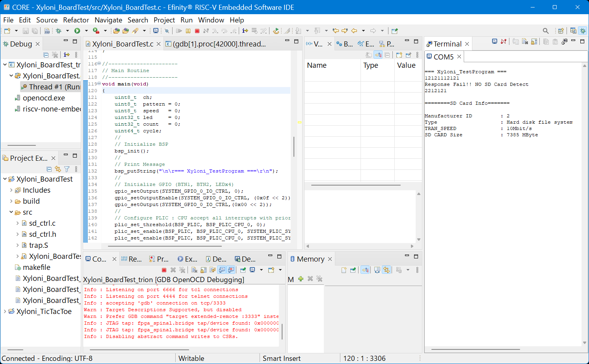Screen dimensions: 589x364
Task: Toggle Instruction Stepping Mode in main toolbar
Action: (245, 31)
